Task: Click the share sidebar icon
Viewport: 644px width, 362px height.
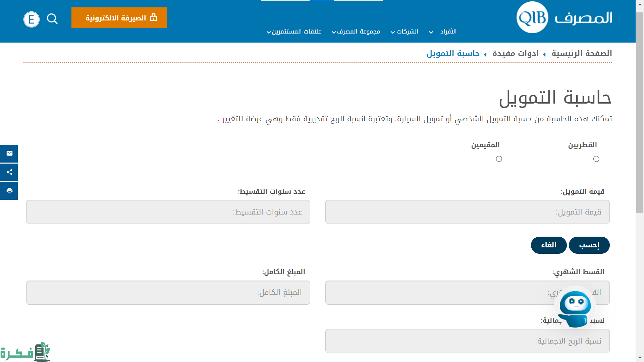Action: 9,172
